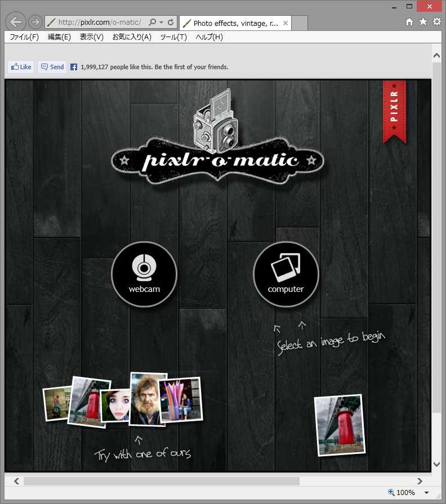Open the zoom level dropdown arrow
Image resolution: width=446 pixels, height=504 pixels.
[427, 492]
